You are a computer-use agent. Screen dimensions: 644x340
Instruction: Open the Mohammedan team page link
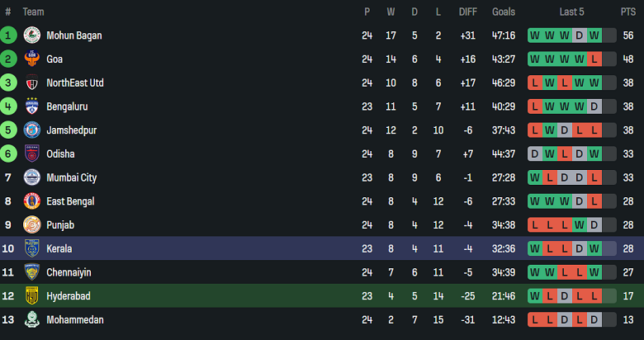tap(75, 319)
